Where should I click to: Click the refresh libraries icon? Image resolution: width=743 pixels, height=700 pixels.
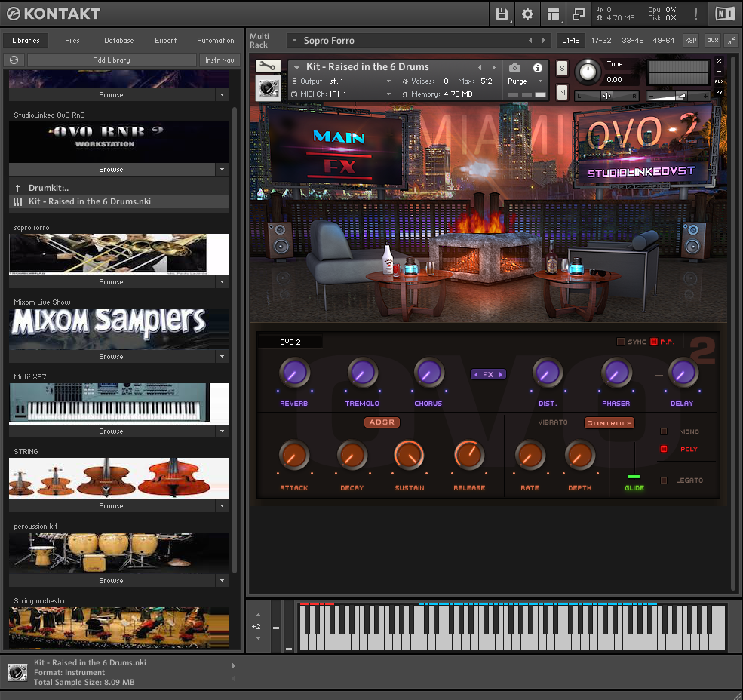click(x=14, y=60)
